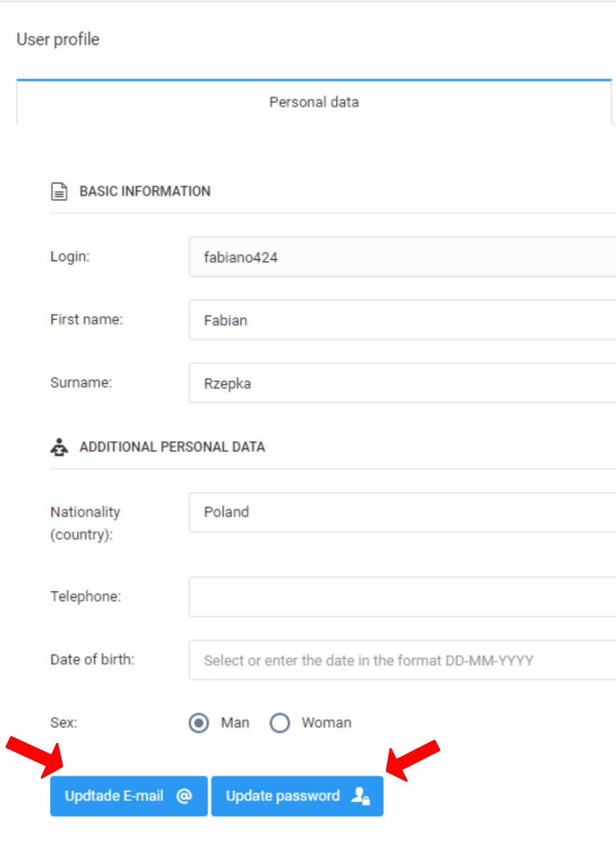The image size is (616, 859).
Task: Click the ADDITIONAL PERSONAL DATA section heading
Action: point(172,447)
